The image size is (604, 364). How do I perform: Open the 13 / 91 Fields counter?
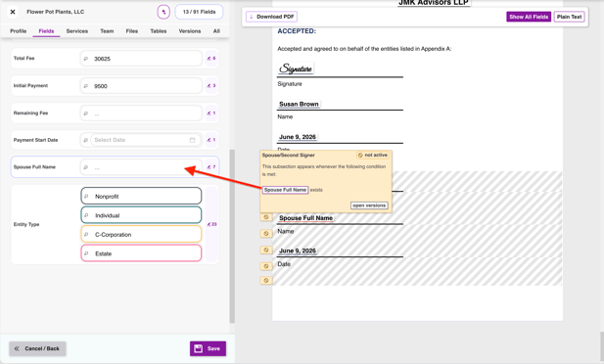click(x=199, y=12)
